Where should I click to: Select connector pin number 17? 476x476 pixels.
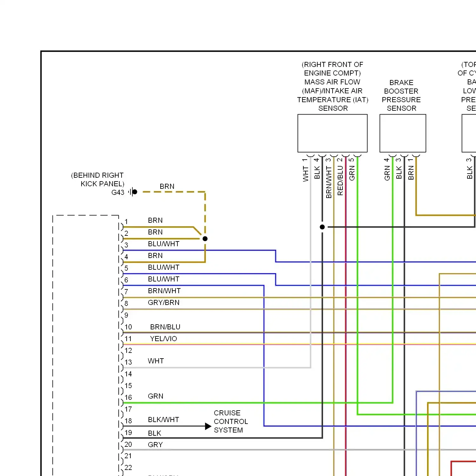point(128,409)
